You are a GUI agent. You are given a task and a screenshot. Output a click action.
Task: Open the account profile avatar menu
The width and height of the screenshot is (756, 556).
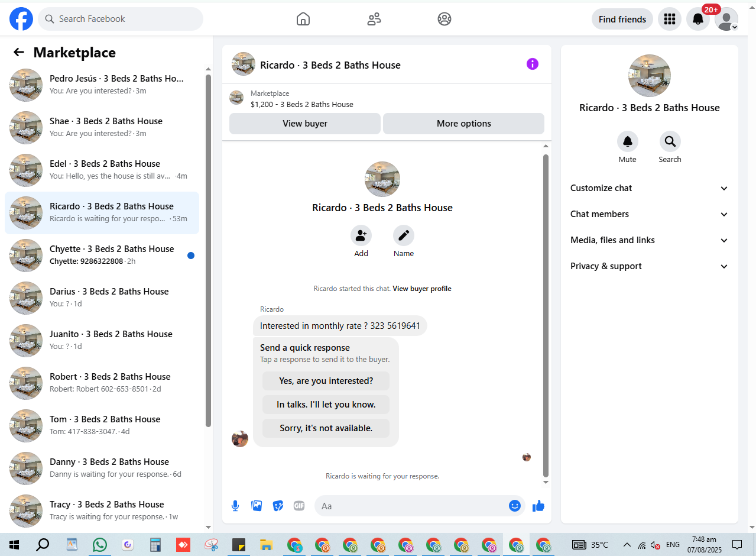pos(726,19)
